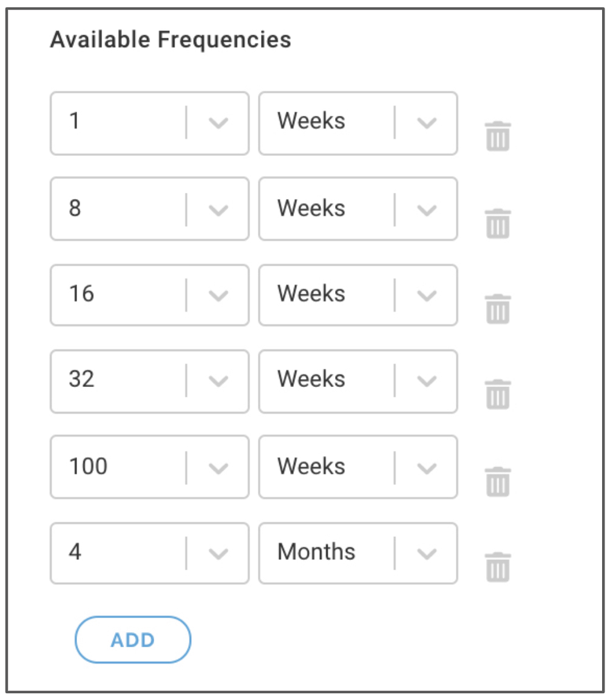Remove the 100 Weeks frequency entry

[498, 482]
